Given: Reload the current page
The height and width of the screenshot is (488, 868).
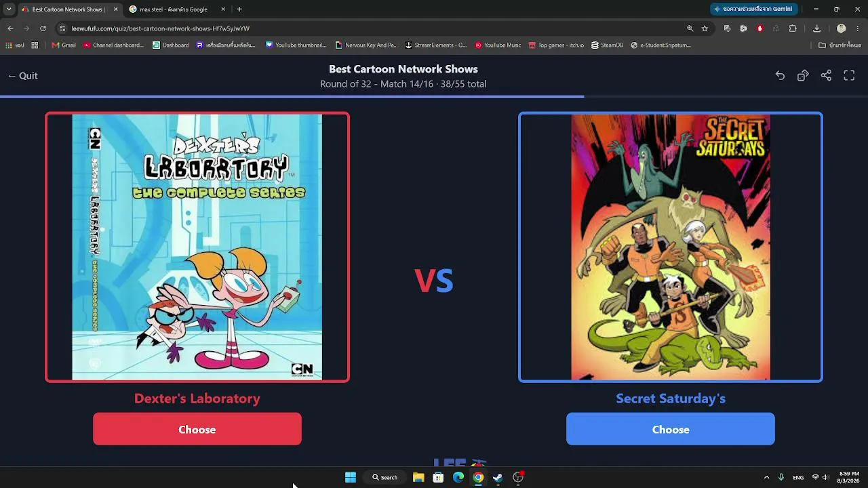Looking at the screenshot, I should point(43,28).
